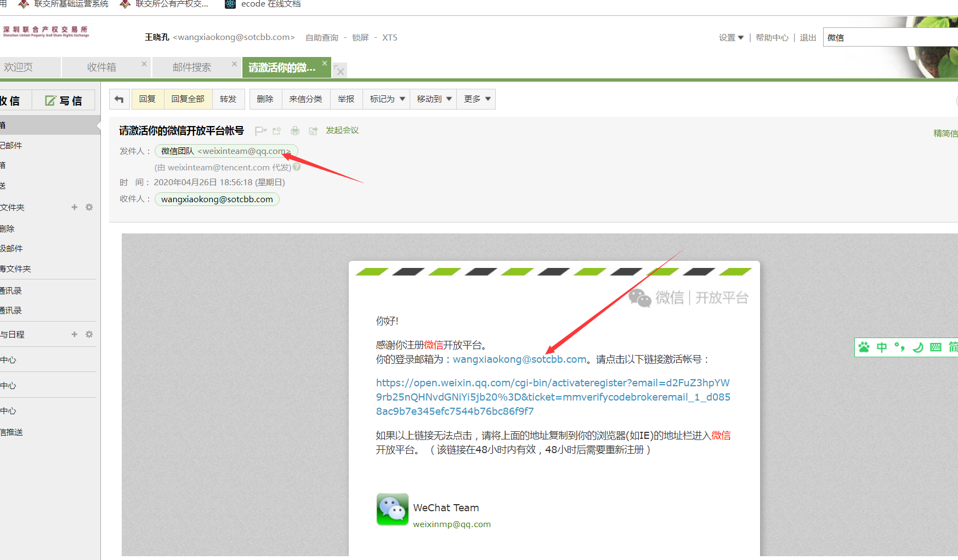Open the WeChat activation URL link
Viewport: 958px width, 560px height.
coord(553,397)
